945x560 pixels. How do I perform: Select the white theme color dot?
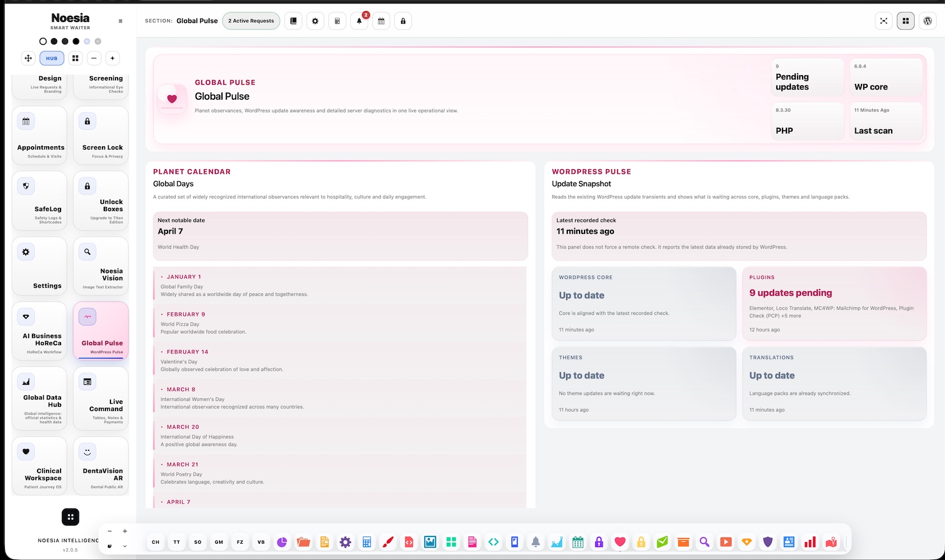pos(43,41)
